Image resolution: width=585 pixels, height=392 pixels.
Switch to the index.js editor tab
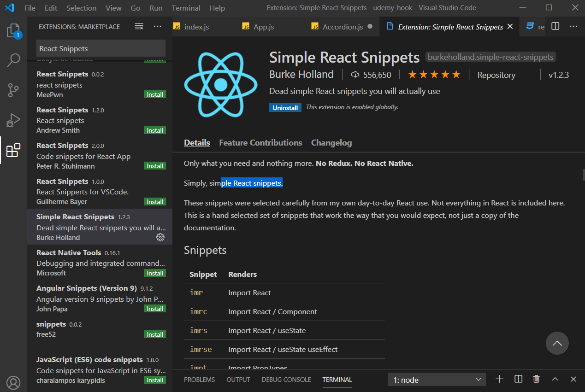pos(204,27)
